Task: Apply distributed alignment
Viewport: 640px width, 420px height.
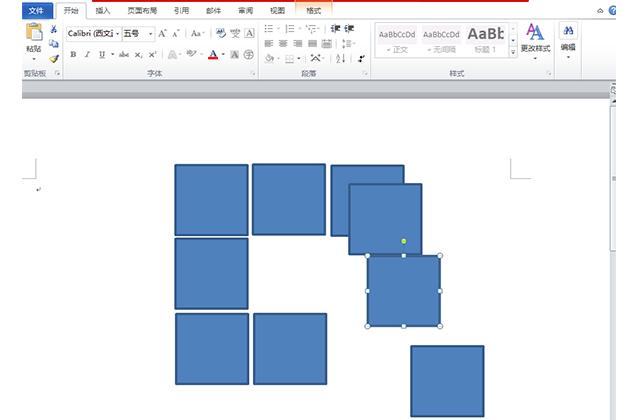Action: coord(327,44)
